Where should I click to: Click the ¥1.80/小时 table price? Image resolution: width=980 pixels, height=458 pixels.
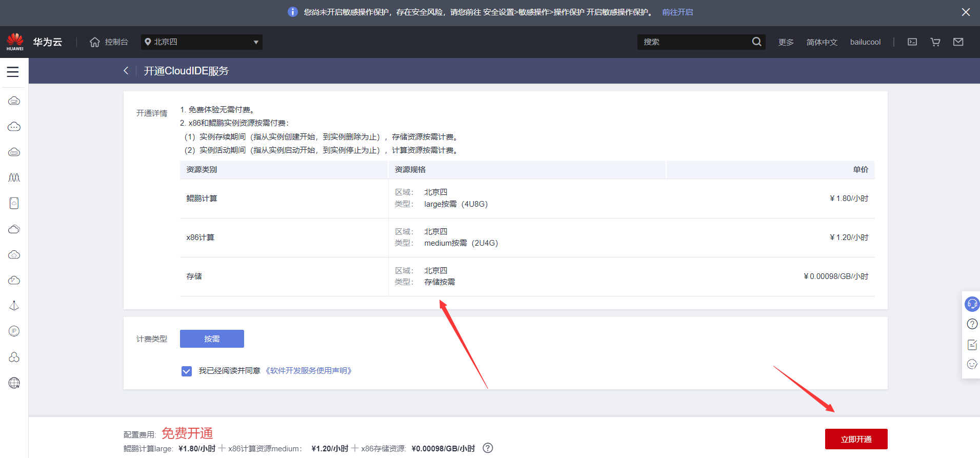[x=849, y=198]
